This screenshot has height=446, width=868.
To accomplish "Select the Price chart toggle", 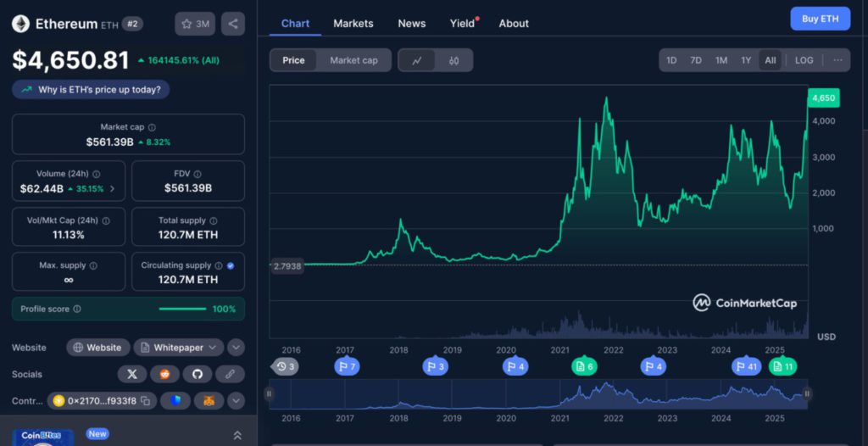I will 293,60.
